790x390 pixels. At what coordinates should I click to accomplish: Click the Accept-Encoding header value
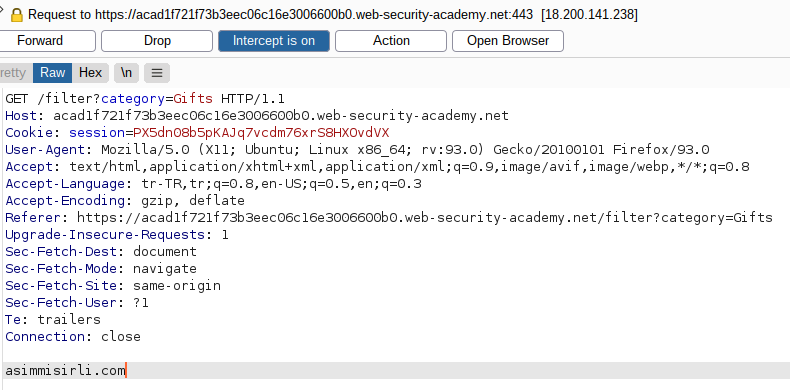click(x=193, y=201)
